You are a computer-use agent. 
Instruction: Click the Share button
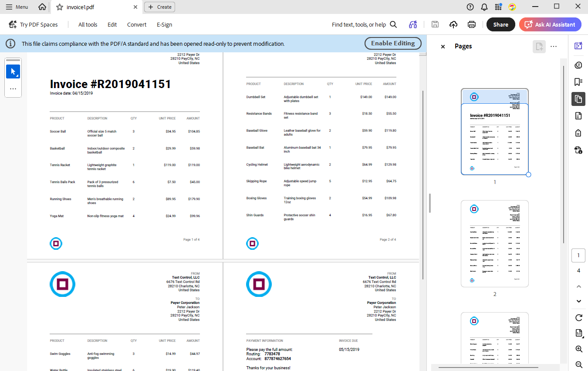[x=500, y=24]
